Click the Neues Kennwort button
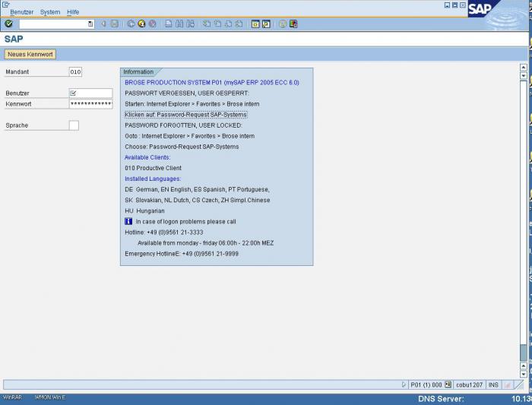 [30, 54]
